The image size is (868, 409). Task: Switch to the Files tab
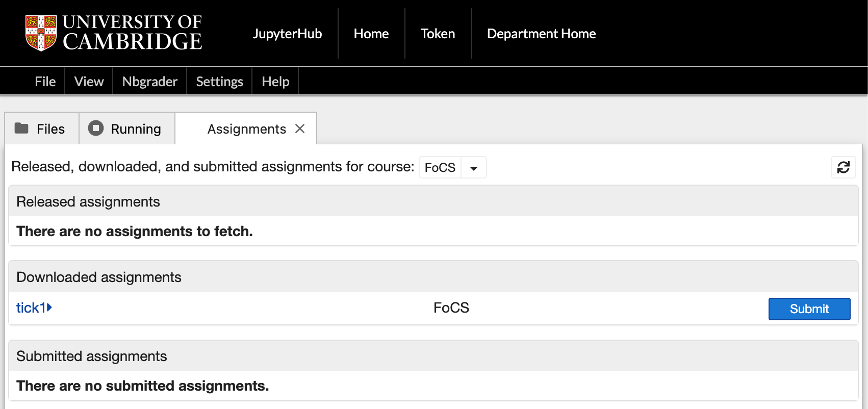[x=50, y=129]
